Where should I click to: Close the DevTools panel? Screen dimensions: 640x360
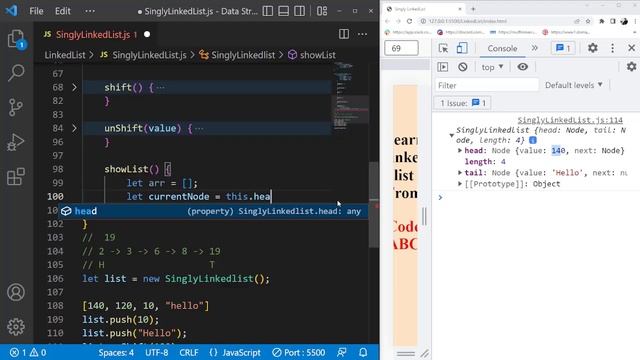click(631, 48)
